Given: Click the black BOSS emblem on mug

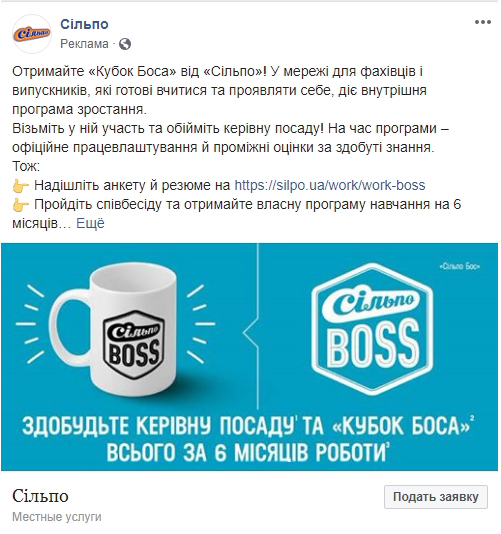Looking at the screenshot, I should coord(134,345).
